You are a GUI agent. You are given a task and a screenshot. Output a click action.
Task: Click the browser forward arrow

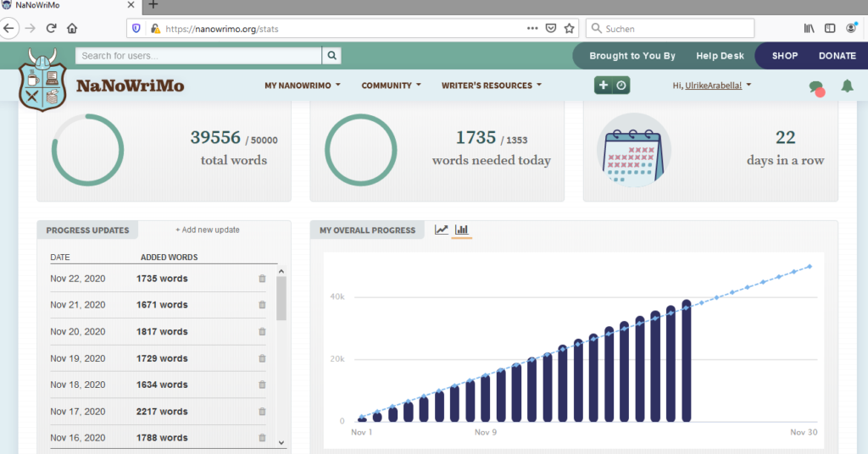[30, 28]
